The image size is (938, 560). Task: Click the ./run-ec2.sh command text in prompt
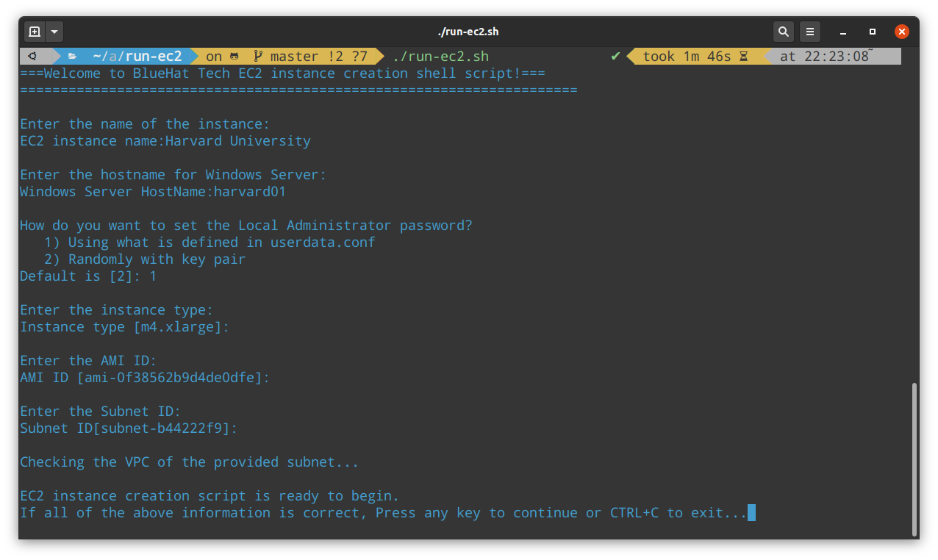[440, 56]
